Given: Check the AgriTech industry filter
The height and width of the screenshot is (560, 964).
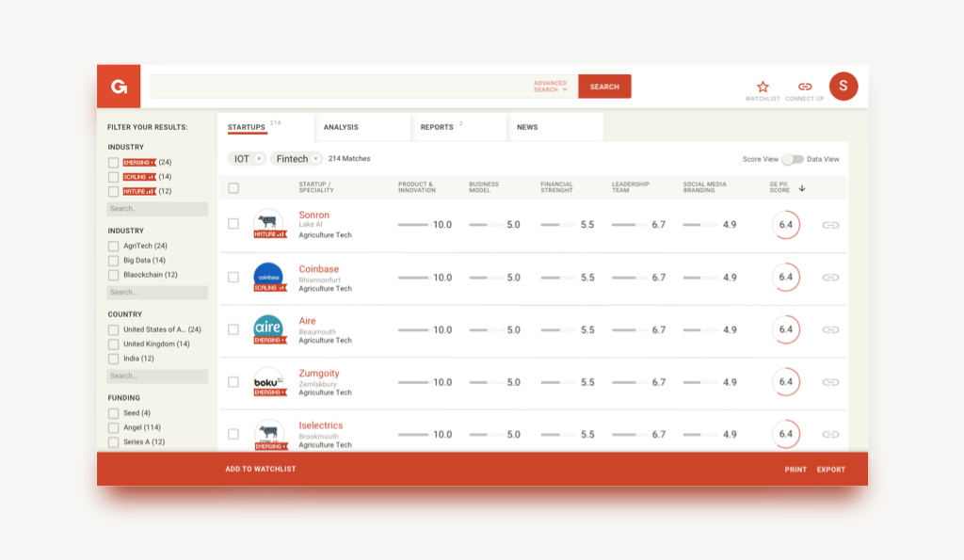Looking at the screenshot, I should click(x=113, y=247).
